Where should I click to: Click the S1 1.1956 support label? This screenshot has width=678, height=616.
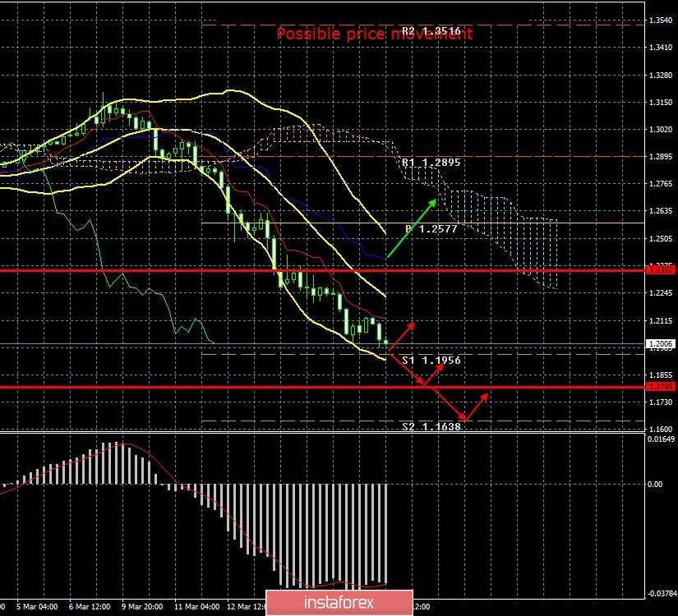coord(431,361)
